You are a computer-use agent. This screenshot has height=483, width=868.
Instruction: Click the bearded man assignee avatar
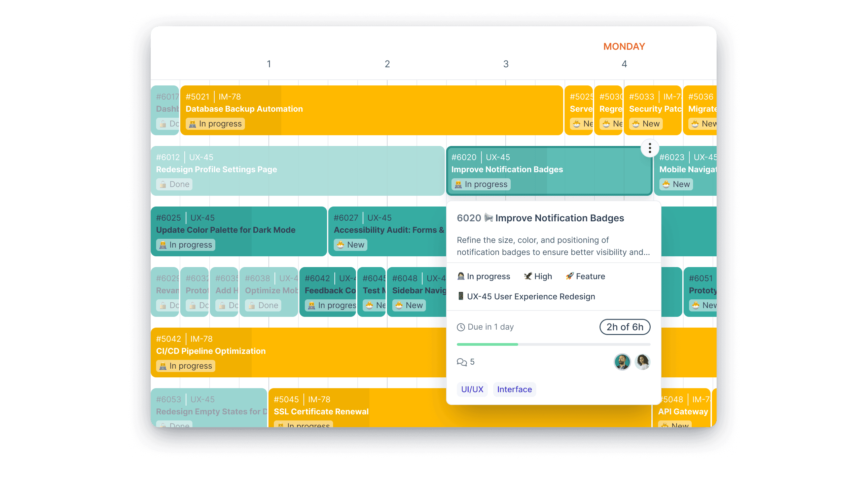tap(622, 362)
